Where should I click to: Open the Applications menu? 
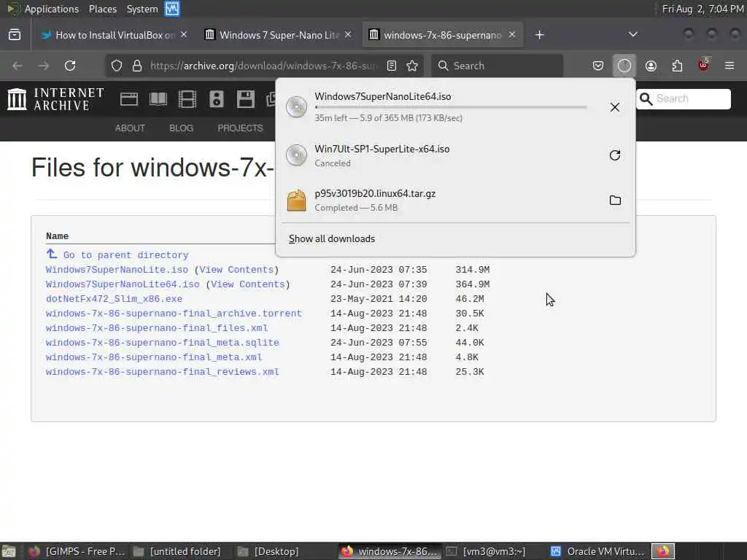coord(44,9)
